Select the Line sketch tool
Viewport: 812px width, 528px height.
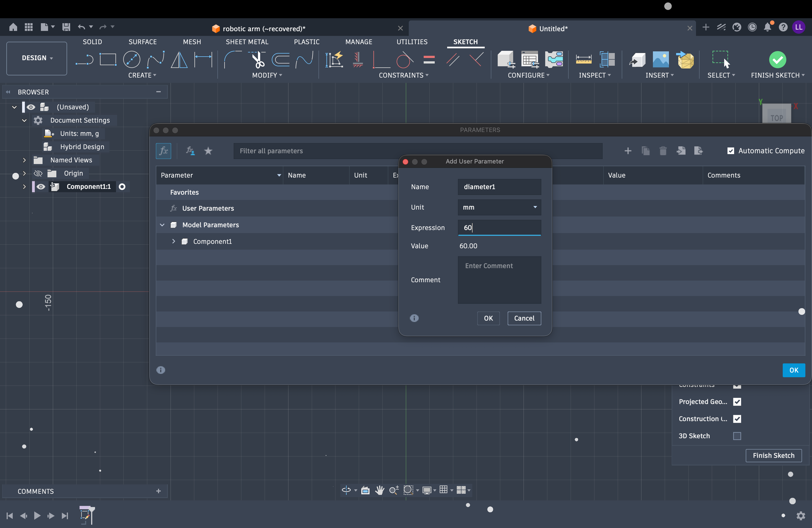coord(84,60)
